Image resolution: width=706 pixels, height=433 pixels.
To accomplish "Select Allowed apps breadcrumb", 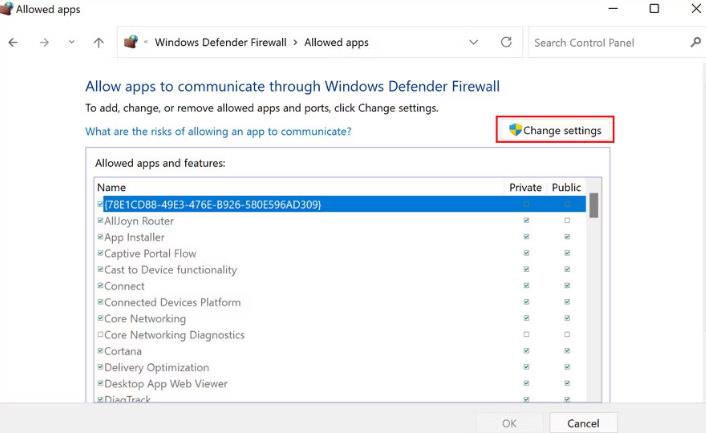I will click(x=336, y=43).
